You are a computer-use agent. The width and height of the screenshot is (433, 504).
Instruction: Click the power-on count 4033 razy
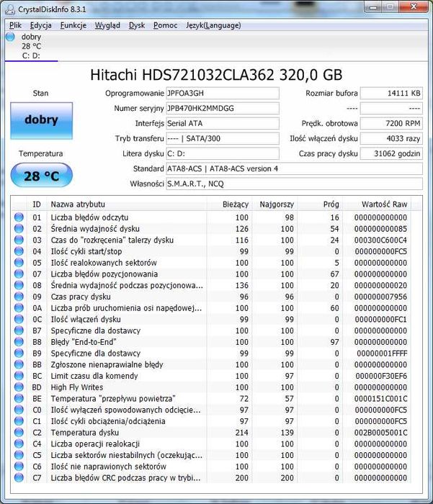click(391, 138)
